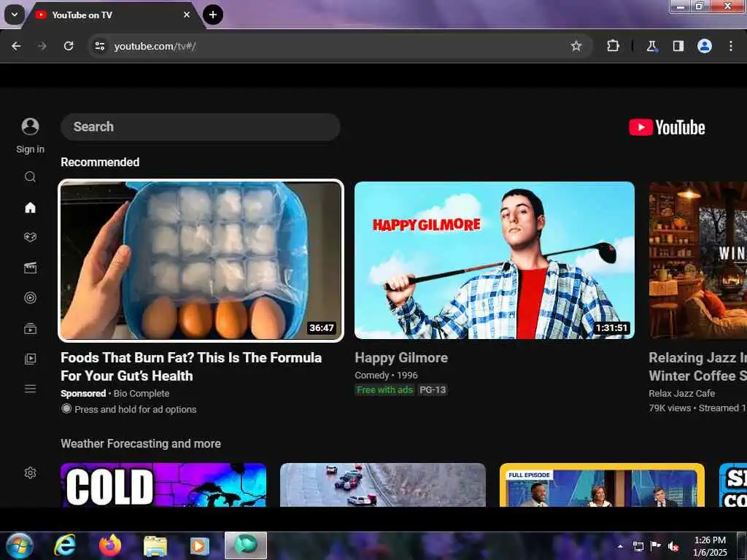
Task: Click the YouTube logo
Action: (667, 127)
